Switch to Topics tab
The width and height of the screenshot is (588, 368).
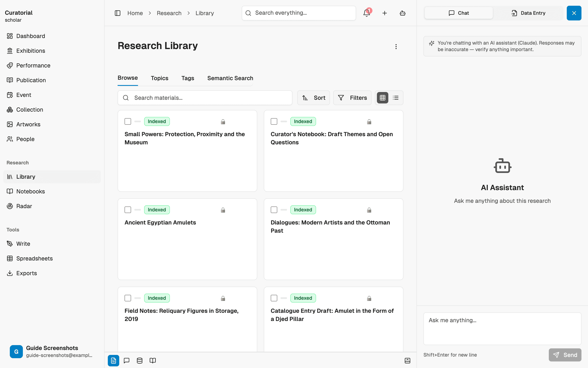tap(159, 78)
